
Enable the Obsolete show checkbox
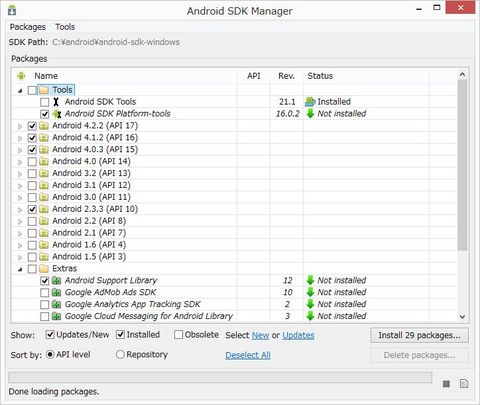[x=178, y=334]
